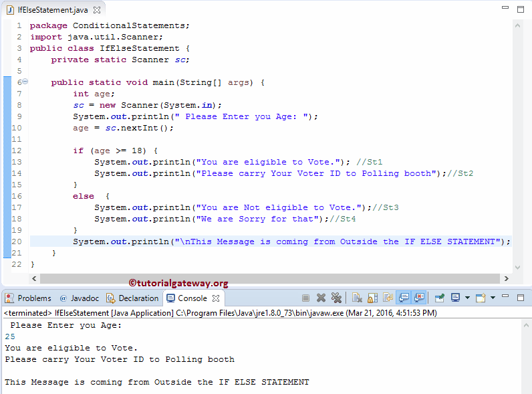This screenshot has width=532, height=394.
Task: Click console line 'Please carry Your Voter ID'
Action: (x=120, y=359)
